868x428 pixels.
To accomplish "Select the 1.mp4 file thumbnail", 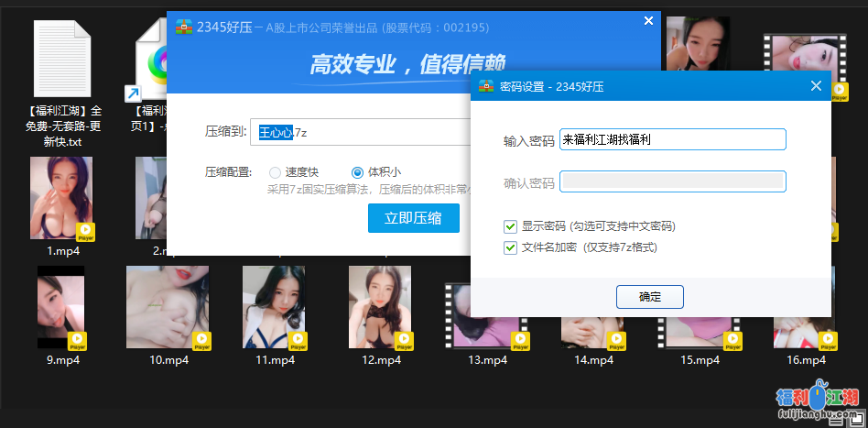I will (61, 198).
